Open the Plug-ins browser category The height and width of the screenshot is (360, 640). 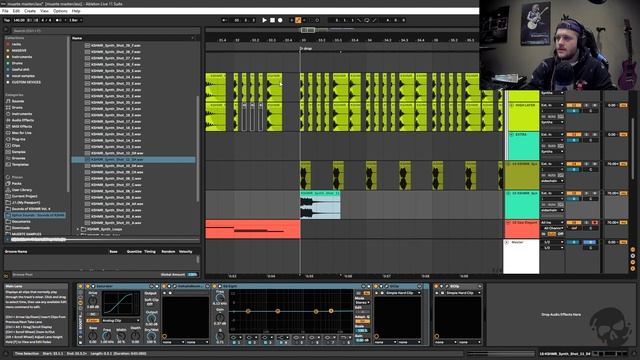pyautogui.click(x=18, y=139)
